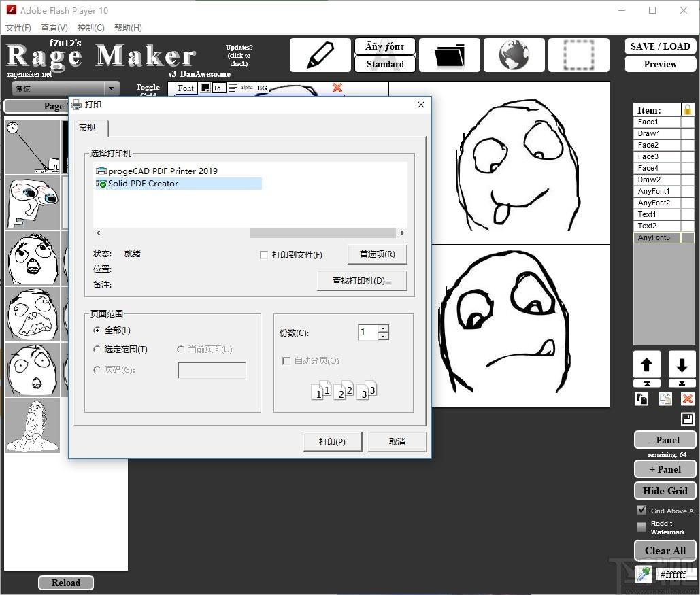The height and width of the screenshot is (595, 700).
Task: Open printer 首选项(R) preferences
Action: coord(378,254)
